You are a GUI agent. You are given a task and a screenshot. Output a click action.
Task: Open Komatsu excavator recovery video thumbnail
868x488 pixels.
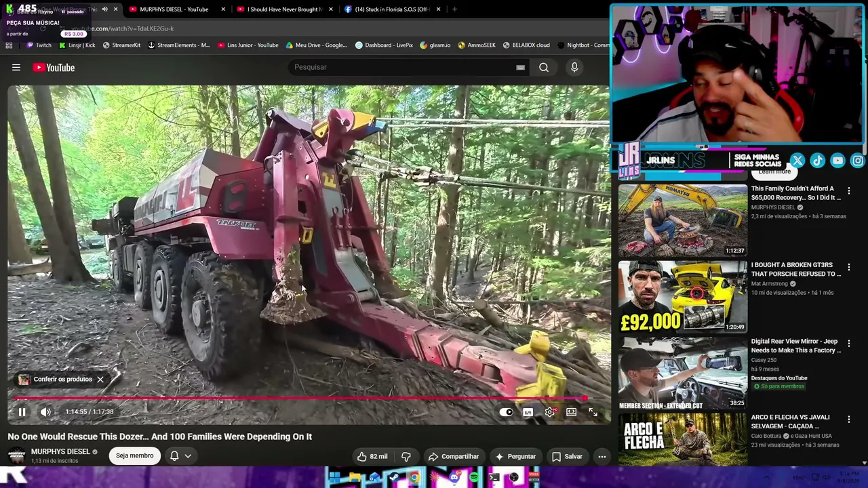point(683,220)
